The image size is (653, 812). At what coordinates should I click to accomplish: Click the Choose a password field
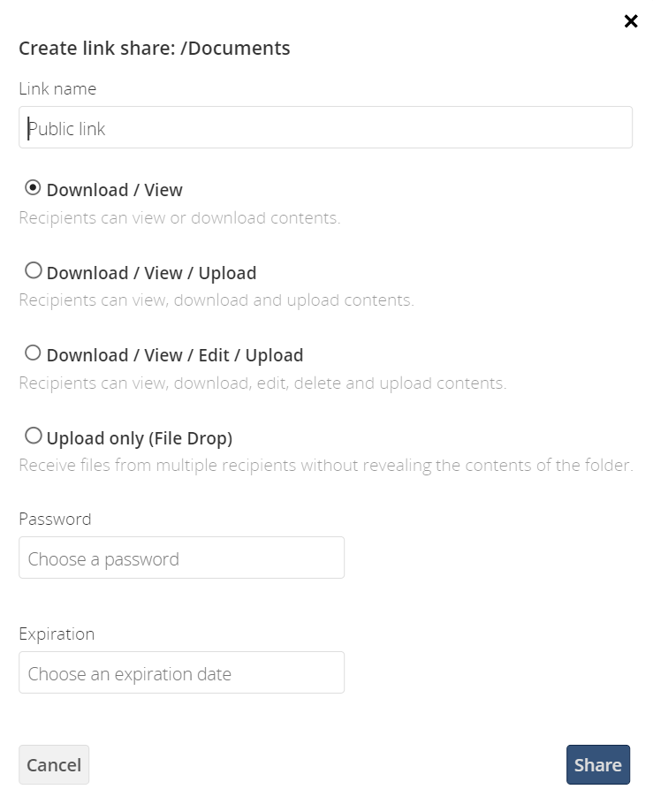[x=181, y=558]
